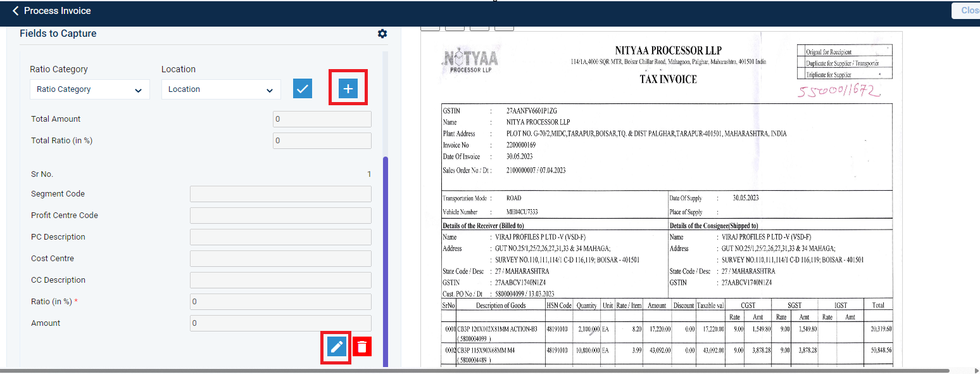
Task: Click total value 20,319.60
Action: 881,329
